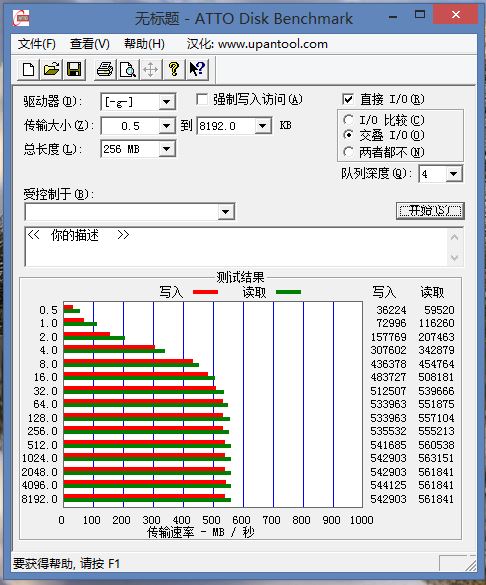
Task: Click write value 544125 for 4096.0 row
Action: coord(388,485)
